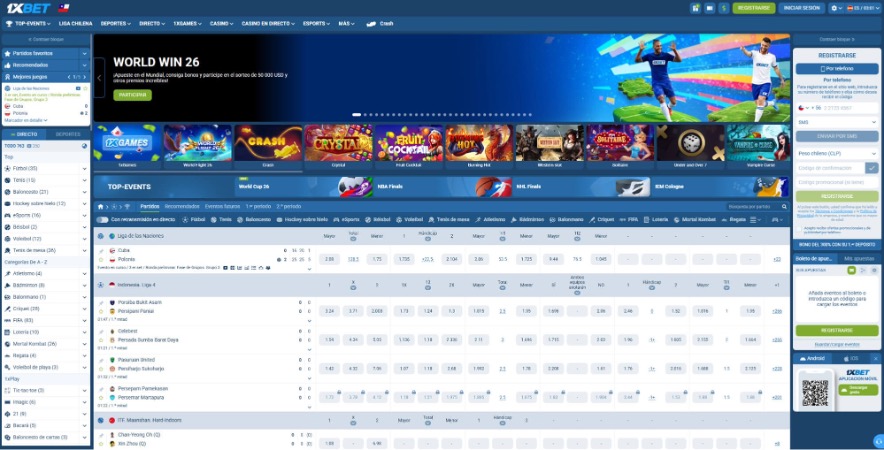Select Por teléfono registration method

pyautogui.click(x=837, y=69)
